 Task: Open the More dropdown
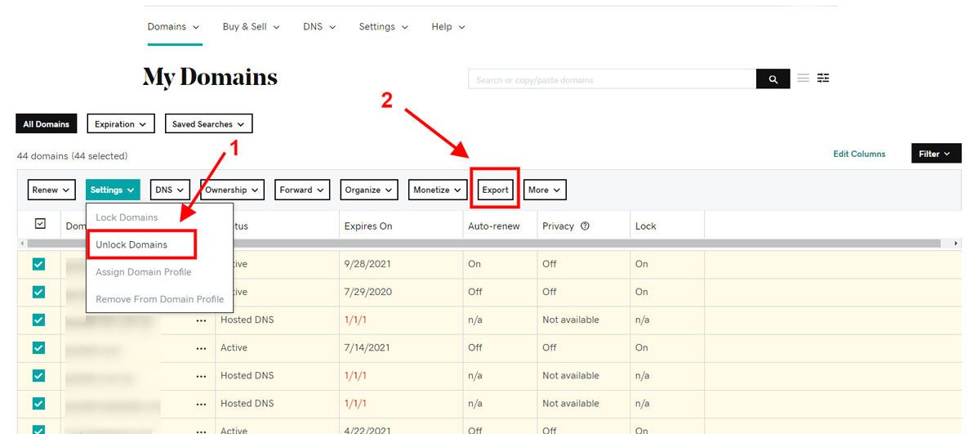pos(545,190)
